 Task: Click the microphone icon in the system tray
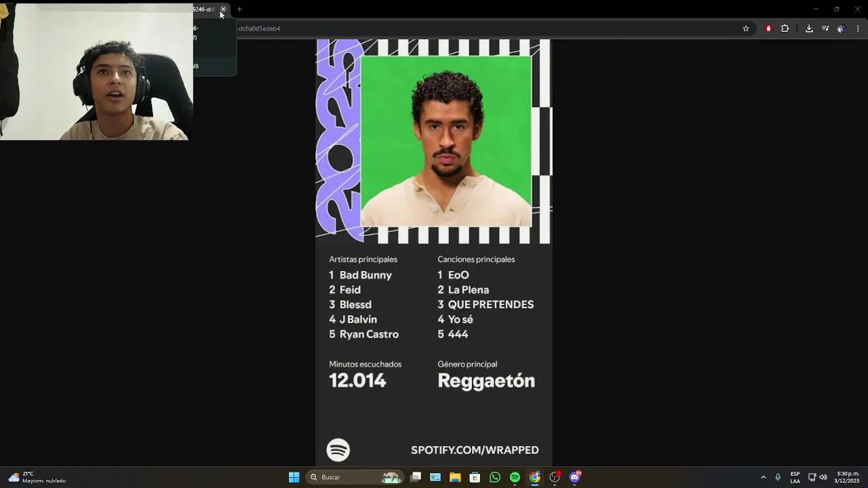tap(778, 477)
